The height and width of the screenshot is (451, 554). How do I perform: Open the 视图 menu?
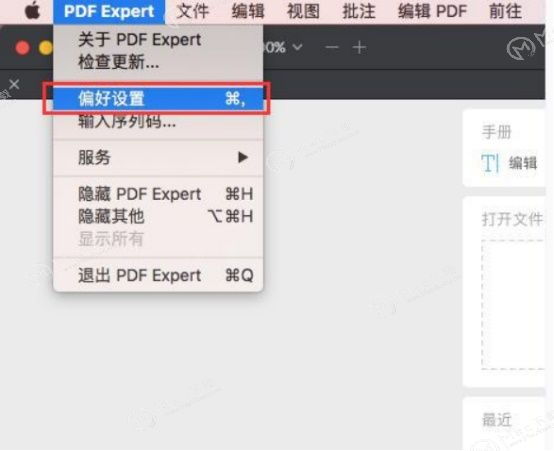click(x=303, y=11)
